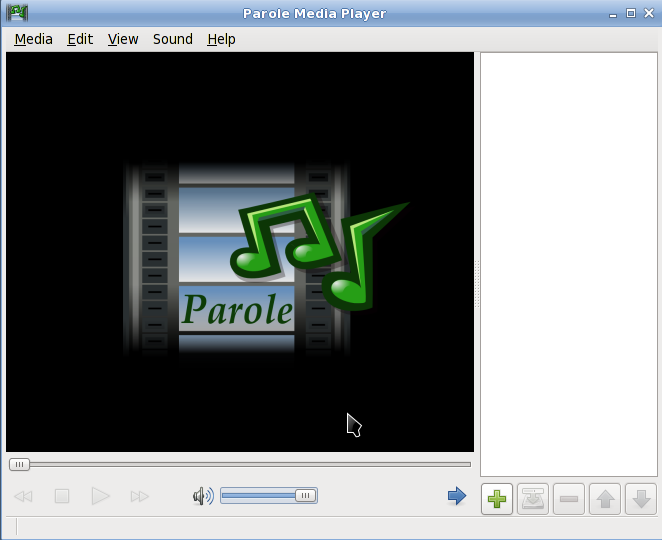Click the previous track rewind button
This screenshot has width=662, height=540.
[x=23, y=496]
